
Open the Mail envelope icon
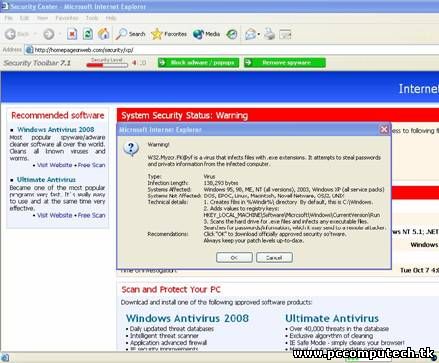pyautogui.click(x=250, y=34)
